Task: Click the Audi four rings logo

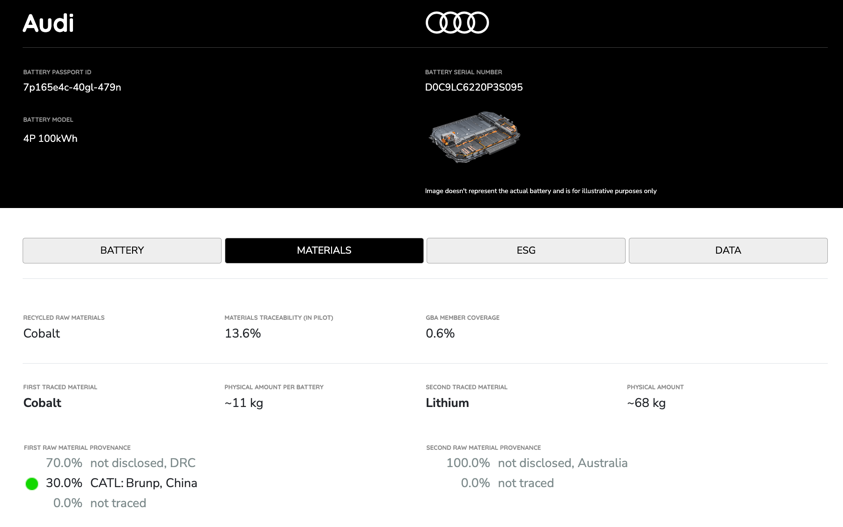Action: click(x=457, y=22)
